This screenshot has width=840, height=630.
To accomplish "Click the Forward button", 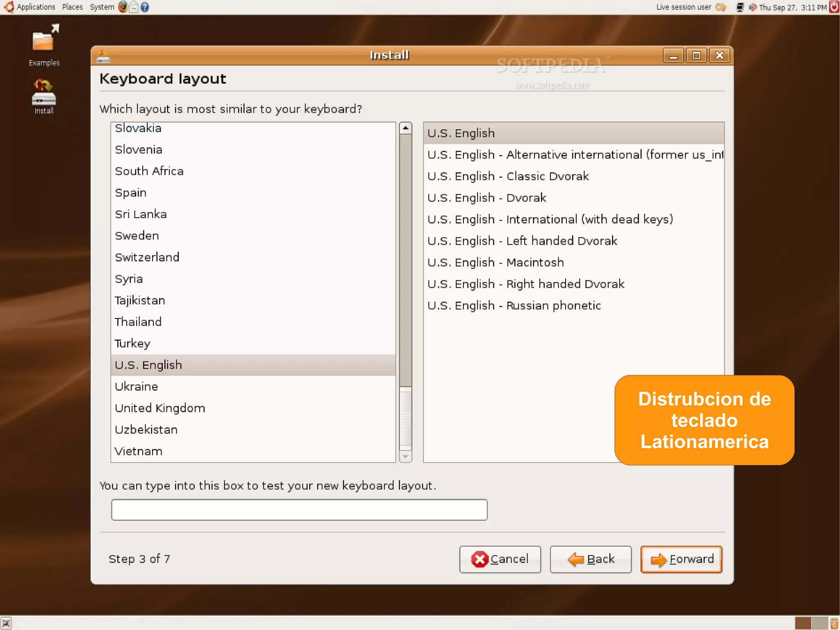I will point(681,559).
